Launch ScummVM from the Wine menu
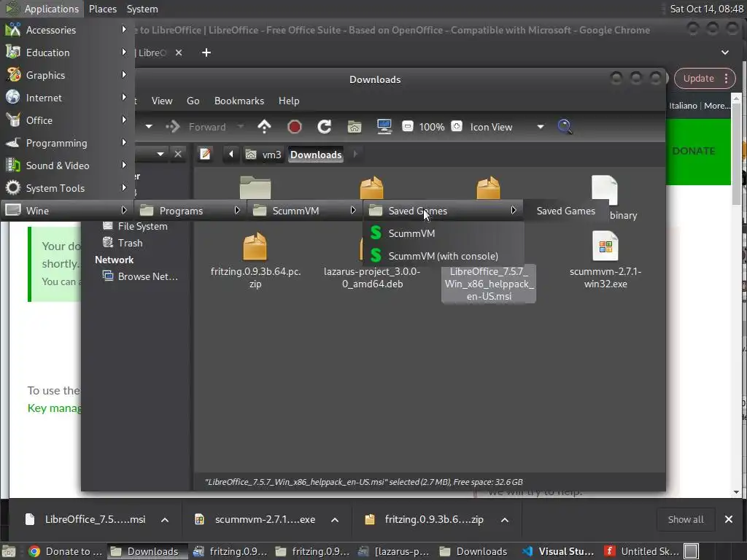This screenshot has width=747, height=560. (x=443, y=233)
